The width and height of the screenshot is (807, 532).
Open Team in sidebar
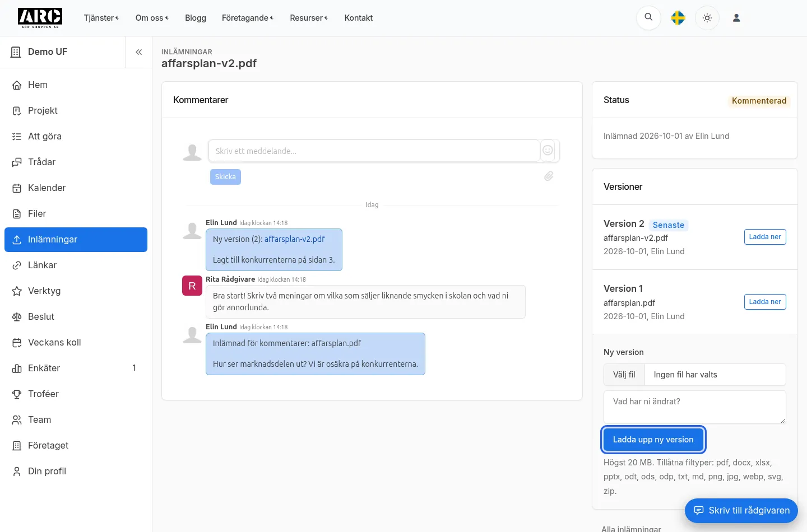76,420
